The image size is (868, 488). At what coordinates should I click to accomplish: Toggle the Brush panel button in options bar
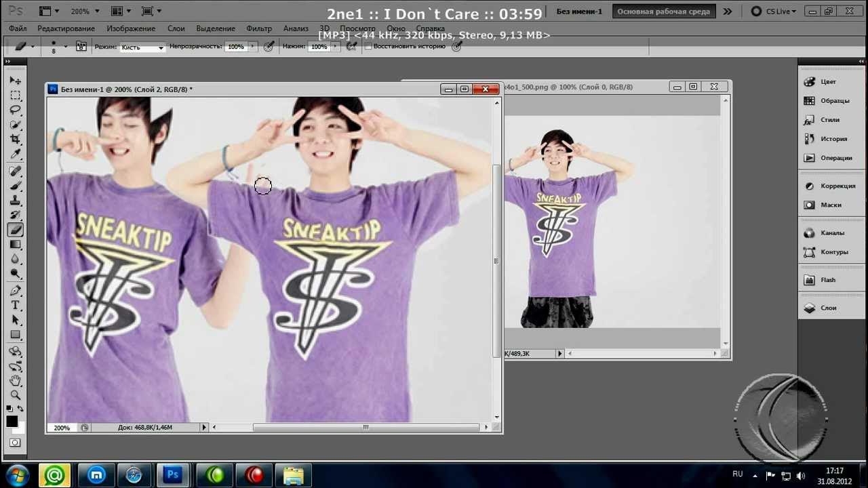(81, 46)
